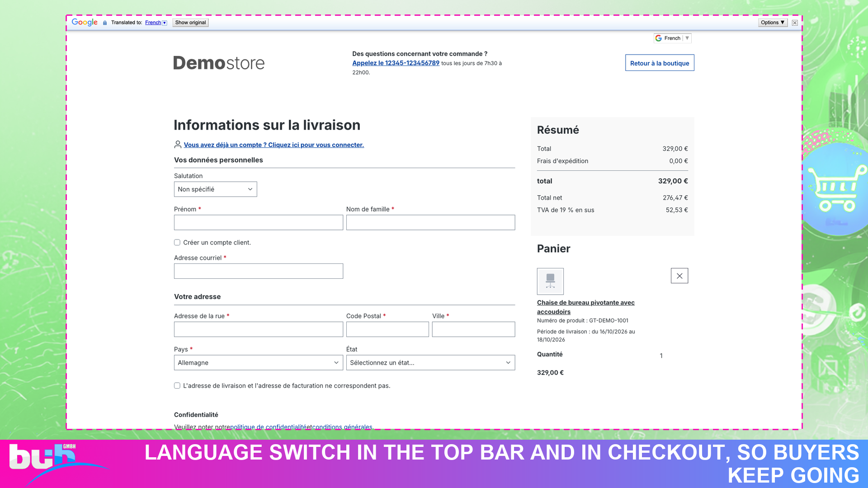The width and height of the screenshot is (868, 488).
Task: Close the Google Translate bar
Action: click(x=795, y=23)
